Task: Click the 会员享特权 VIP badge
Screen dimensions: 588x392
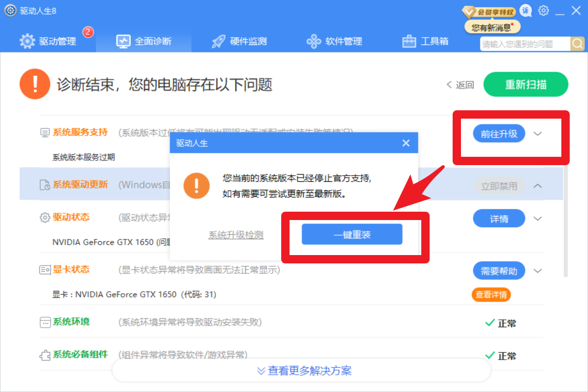Action: click(489, 12)
